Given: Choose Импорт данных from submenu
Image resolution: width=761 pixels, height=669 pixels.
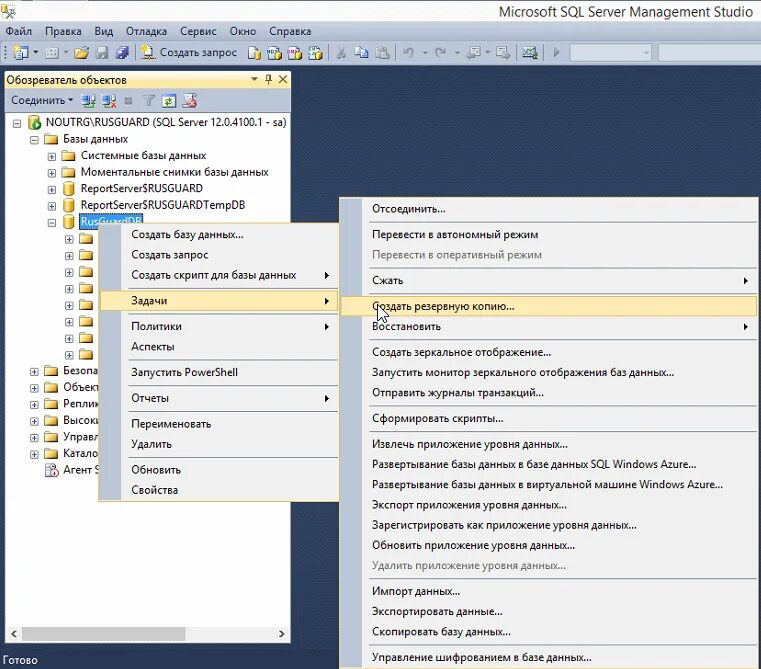Looking at the screenshot, I should coord(548,591).
